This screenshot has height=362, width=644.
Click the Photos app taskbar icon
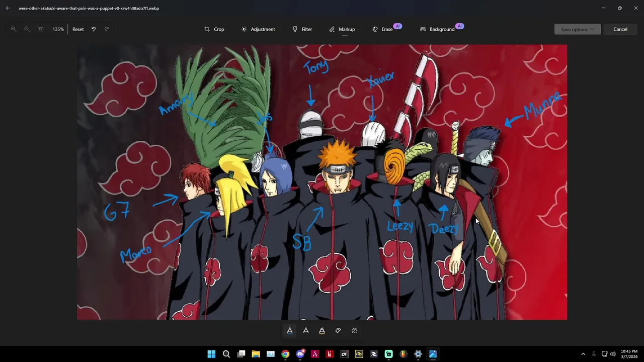pos(433,354)
